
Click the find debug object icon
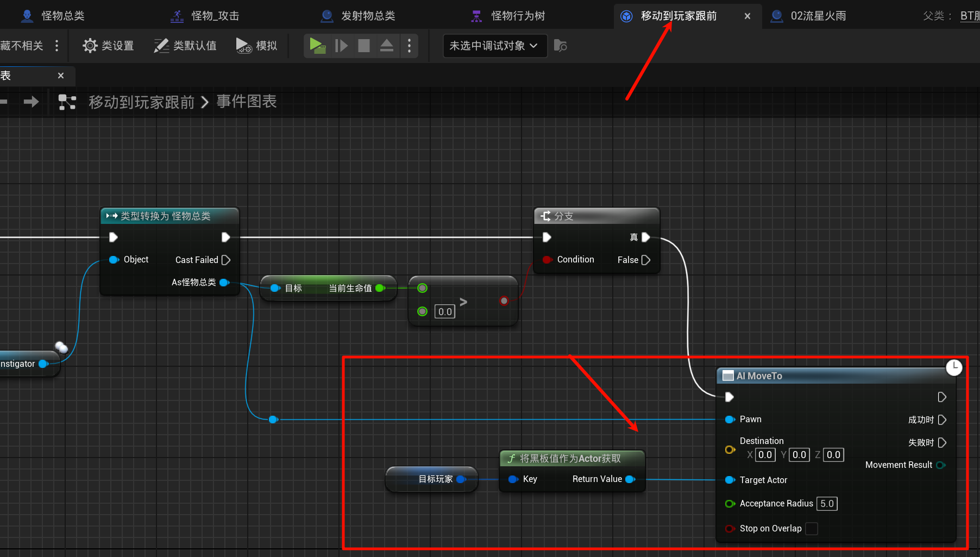coord(560,46)
